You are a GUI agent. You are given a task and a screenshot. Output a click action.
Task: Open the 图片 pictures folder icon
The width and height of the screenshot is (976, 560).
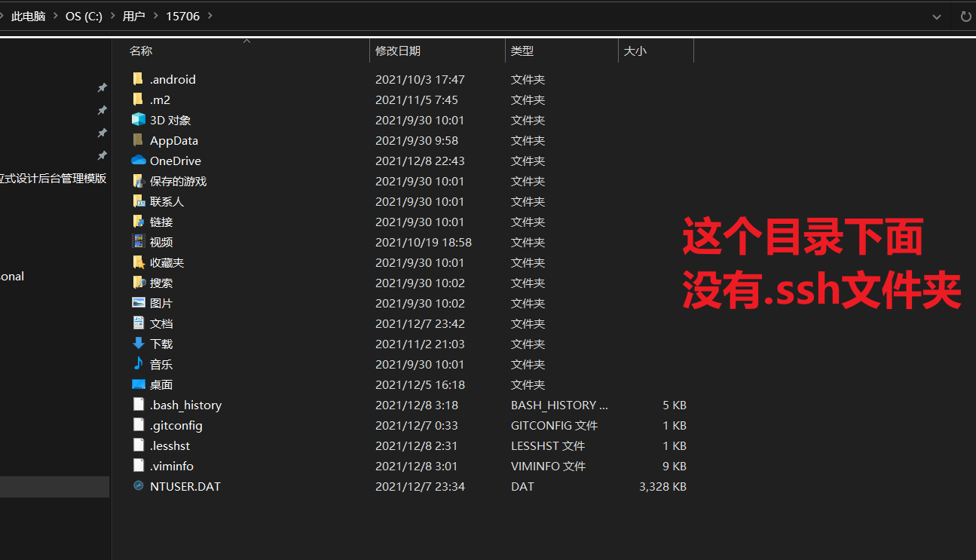point(139,303)
